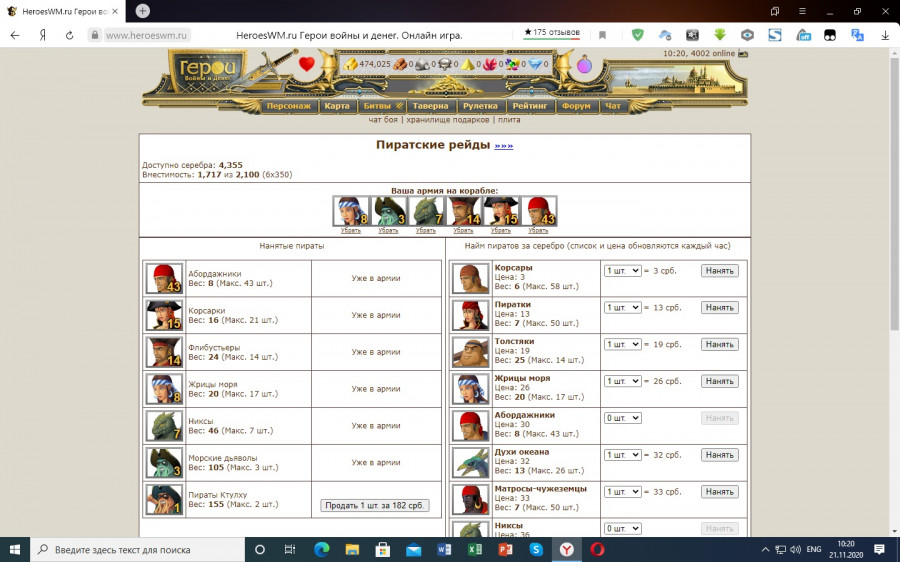Hire Корсары with Нанять button
Viewport: 900px width, 562px height.
(x=720, y=271)
